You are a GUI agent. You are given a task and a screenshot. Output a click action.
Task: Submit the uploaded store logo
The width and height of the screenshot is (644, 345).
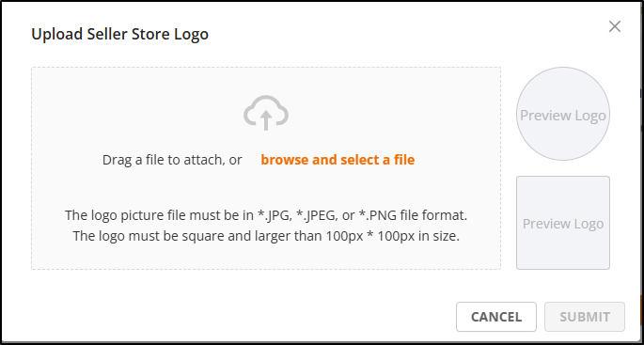[x=585, y=317]
